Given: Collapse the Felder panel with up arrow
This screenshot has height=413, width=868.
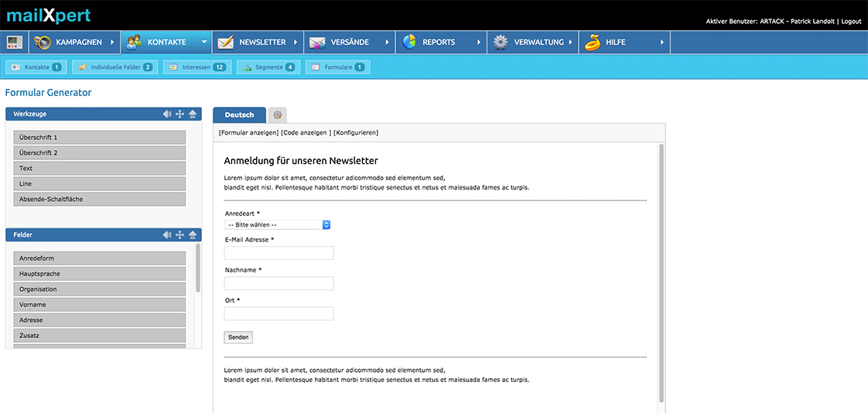Looking at the screenshot, I should coord(193,235).
